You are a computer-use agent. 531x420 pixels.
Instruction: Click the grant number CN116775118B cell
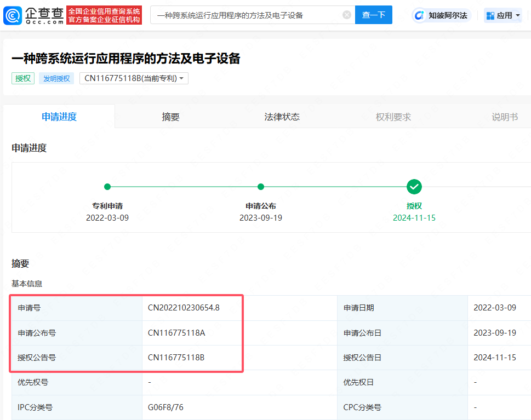point(239,358)
